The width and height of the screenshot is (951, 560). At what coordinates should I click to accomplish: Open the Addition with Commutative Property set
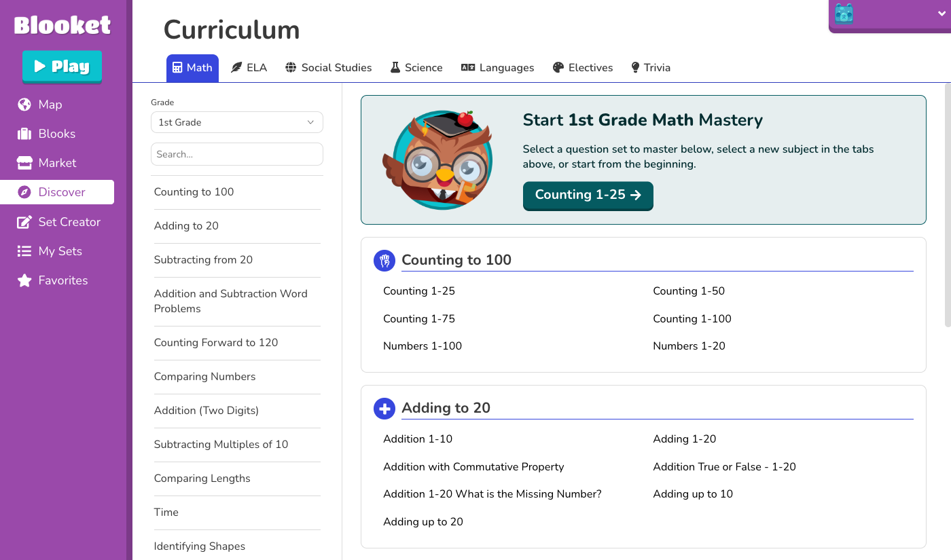[x=473, y=466]
